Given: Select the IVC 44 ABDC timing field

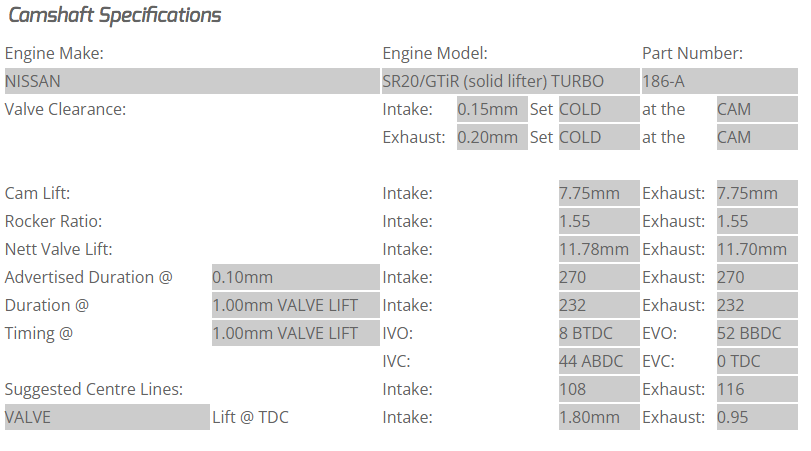Looking at the screenshot, I should point(598,361).
